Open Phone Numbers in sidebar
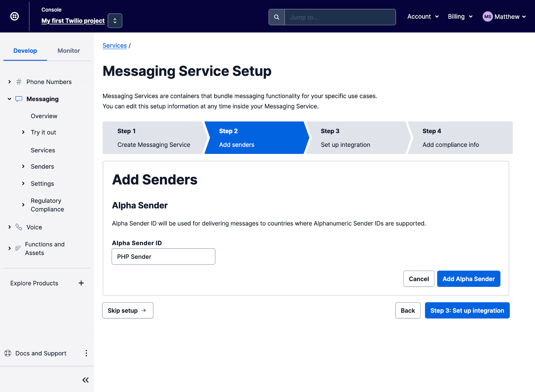The height and width of the screenshot is (392, 535). pyautogui.click(x=49, y=82)
